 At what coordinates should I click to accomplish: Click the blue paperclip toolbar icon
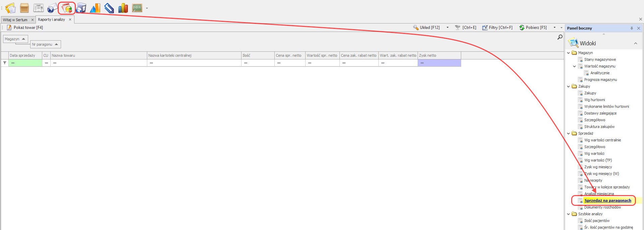click(x=109, y=8)
